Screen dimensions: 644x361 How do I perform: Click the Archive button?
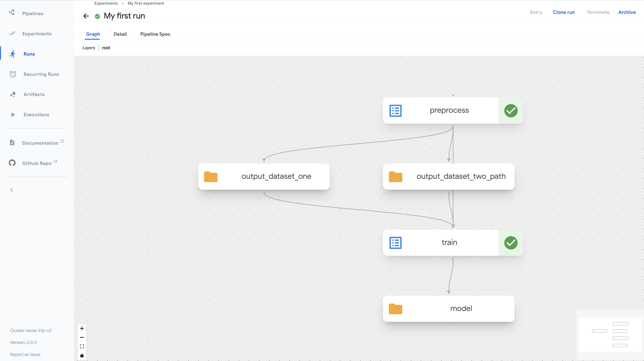coord(627,12)
